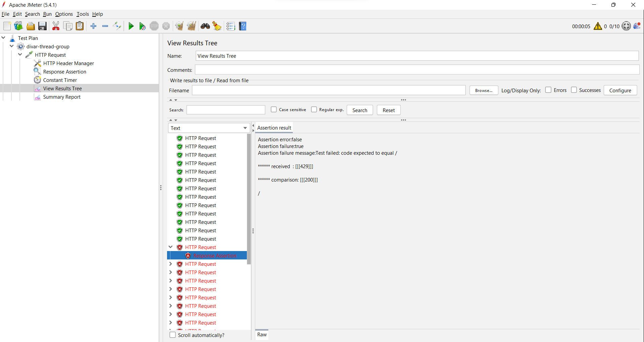Open the Help menu
Image resolution: width=644 pixels, height=342 pixels.
(x=97, y=14)
